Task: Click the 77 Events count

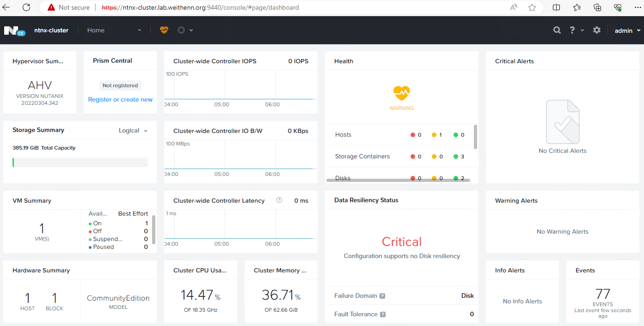Action: [x=603, y=294]
